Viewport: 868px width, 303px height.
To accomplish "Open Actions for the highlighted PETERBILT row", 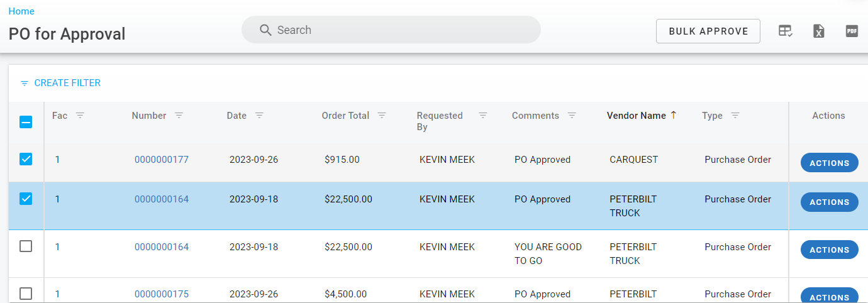I will [x=829, y=202].
